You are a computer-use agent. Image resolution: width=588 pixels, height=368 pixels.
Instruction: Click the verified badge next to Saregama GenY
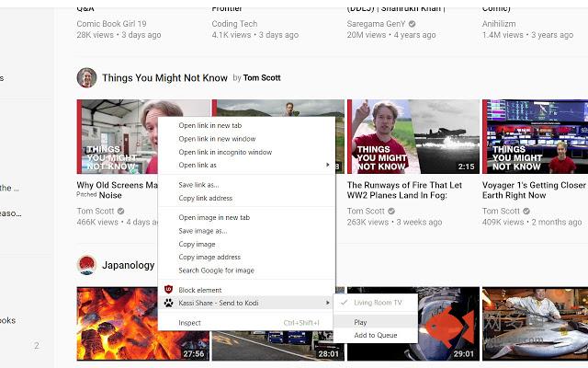point(412,24)
